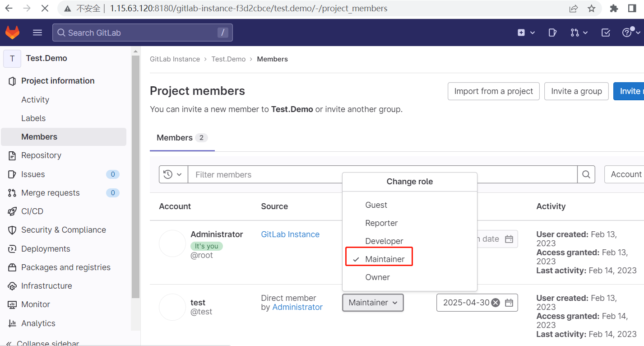Click the share page icon in address bar
644x346 pixels.
coord(574,8)
